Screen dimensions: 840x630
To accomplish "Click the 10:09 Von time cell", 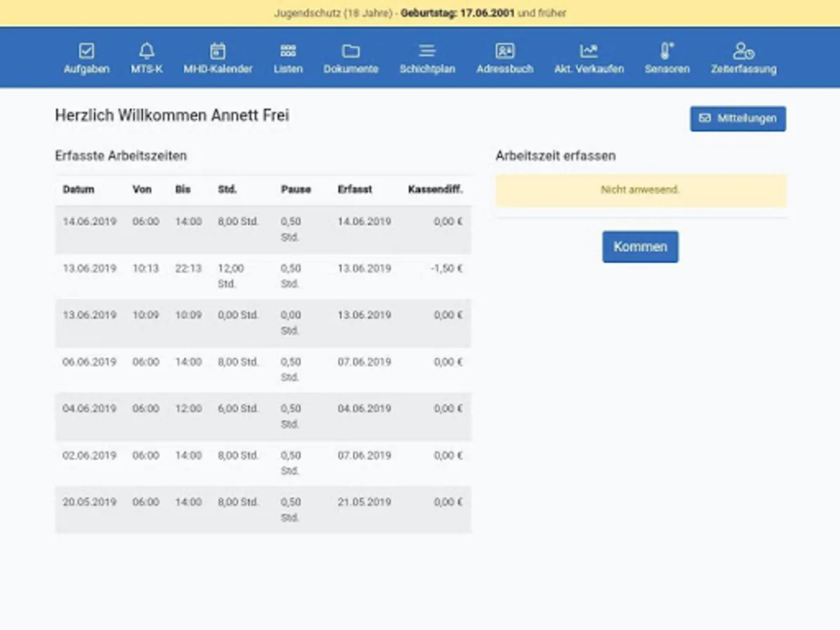I will point(146,316).
